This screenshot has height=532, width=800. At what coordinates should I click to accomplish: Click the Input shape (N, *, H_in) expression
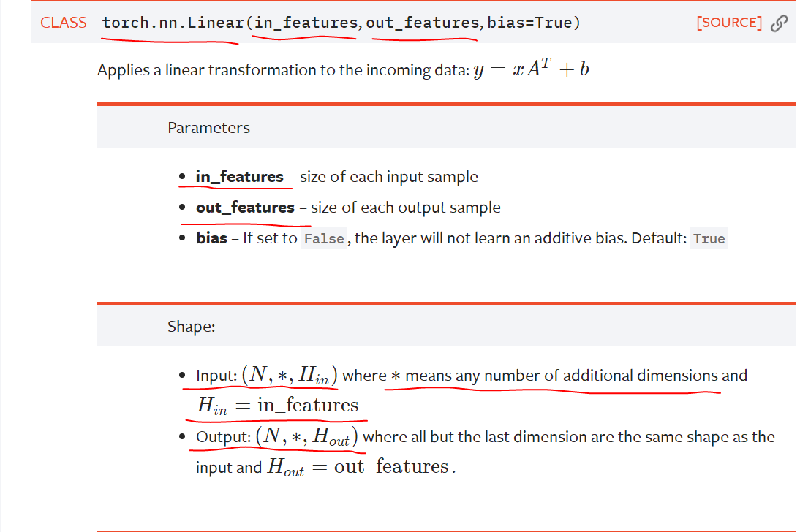click(290, 375)
